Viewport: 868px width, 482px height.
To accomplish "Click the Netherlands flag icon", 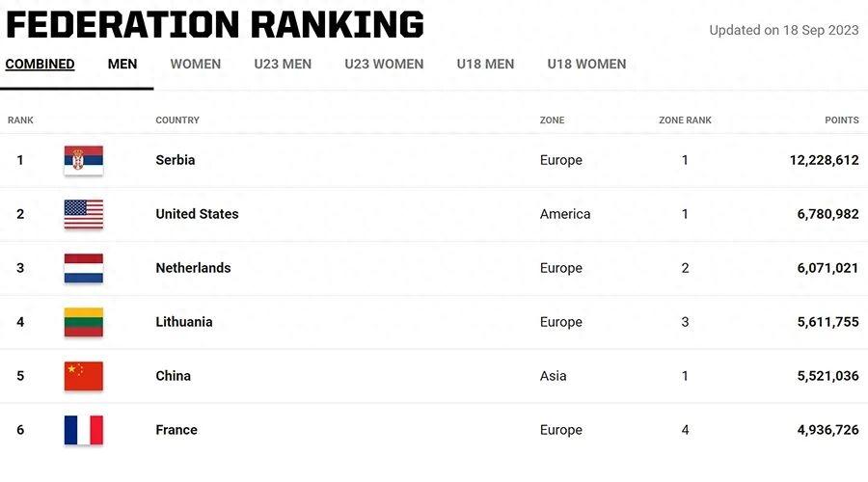I will (84, 268).
